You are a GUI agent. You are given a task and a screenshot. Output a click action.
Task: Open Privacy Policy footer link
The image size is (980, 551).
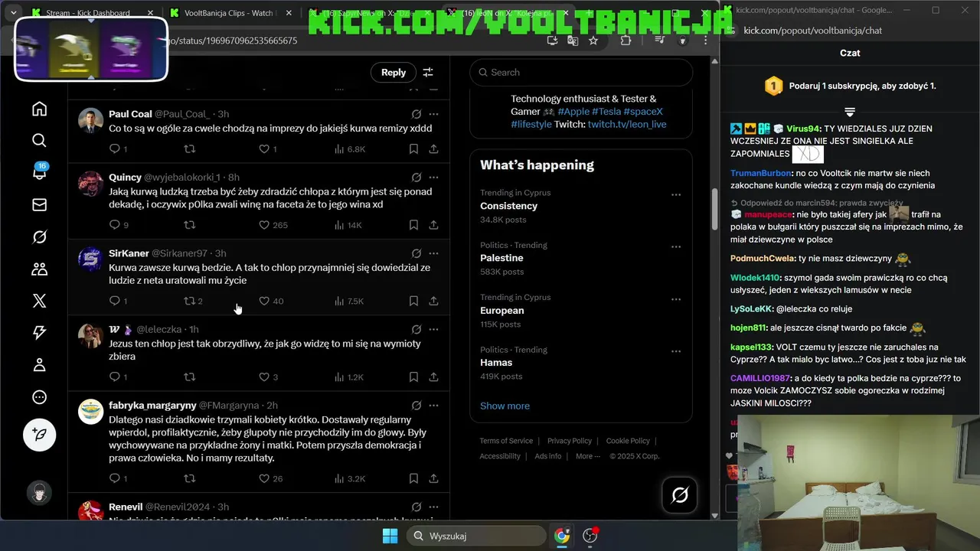[570, 441]
